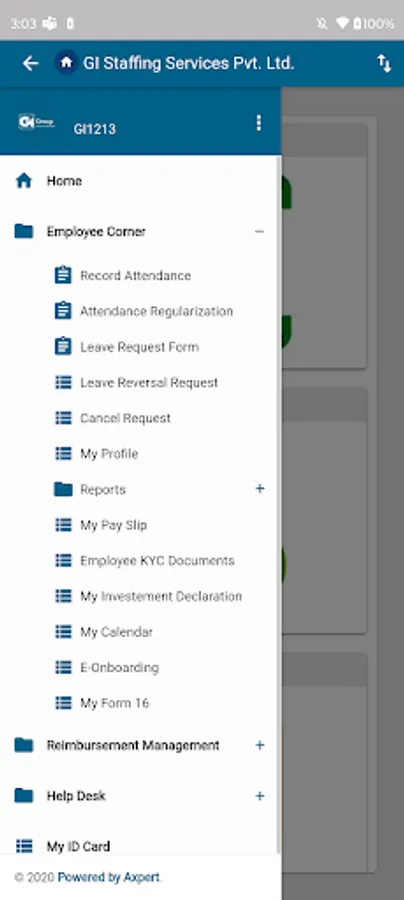Tap the Reports folder icon
The height and width of the screenshot is (900, 404).
[x=63, y=489]
